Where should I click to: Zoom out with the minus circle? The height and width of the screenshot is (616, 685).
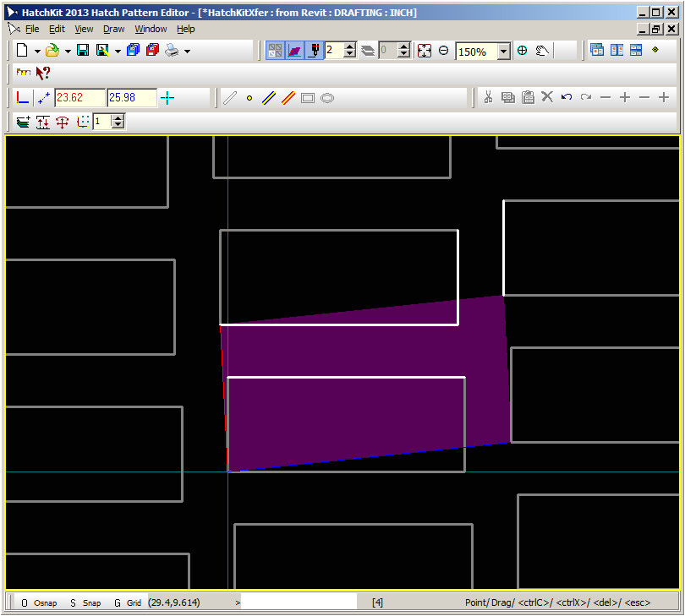[x=443, y=51]
